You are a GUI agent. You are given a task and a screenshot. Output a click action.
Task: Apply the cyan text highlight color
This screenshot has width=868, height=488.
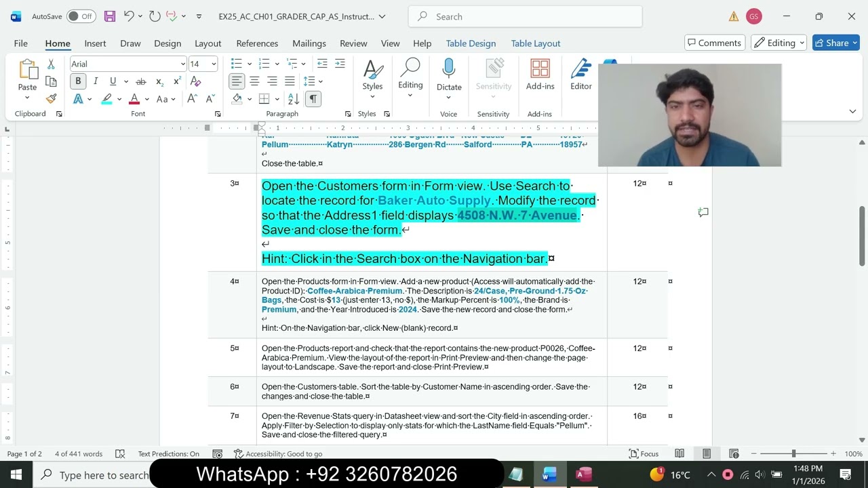[106, 99]
